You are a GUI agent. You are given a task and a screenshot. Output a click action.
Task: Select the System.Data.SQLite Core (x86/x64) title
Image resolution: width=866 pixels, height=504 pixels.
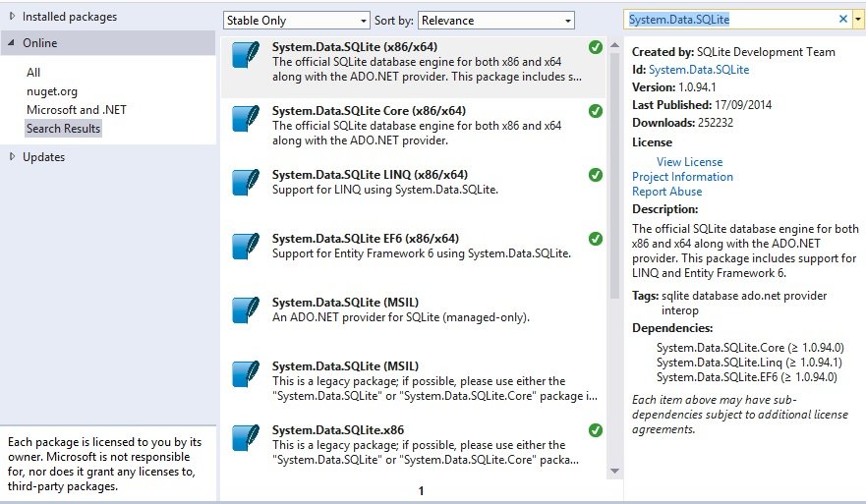pyautogui.click(x=369, y=110)
